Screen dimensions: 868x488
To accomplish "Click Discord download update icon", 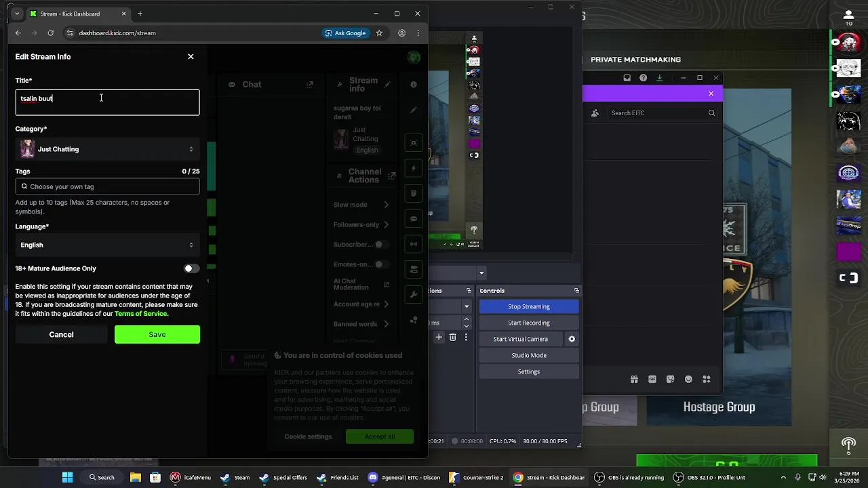I will 660,78.
